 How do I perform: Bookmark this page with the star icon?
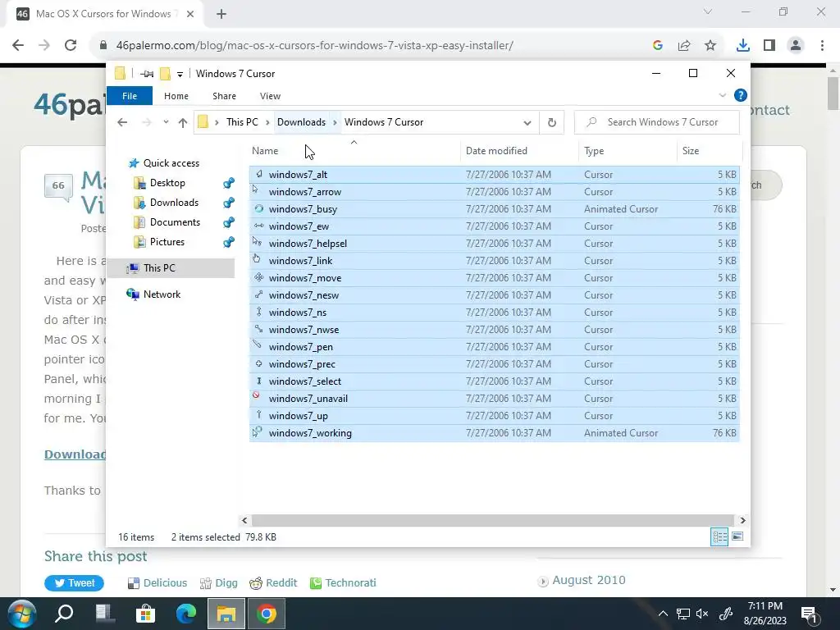710,46
